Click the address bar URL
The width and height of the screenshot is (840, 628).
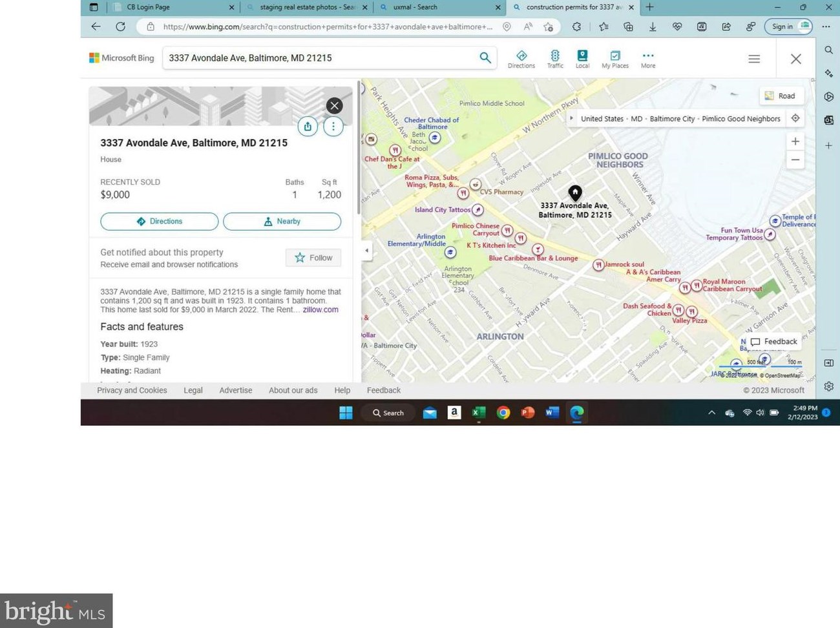[328, 26]
